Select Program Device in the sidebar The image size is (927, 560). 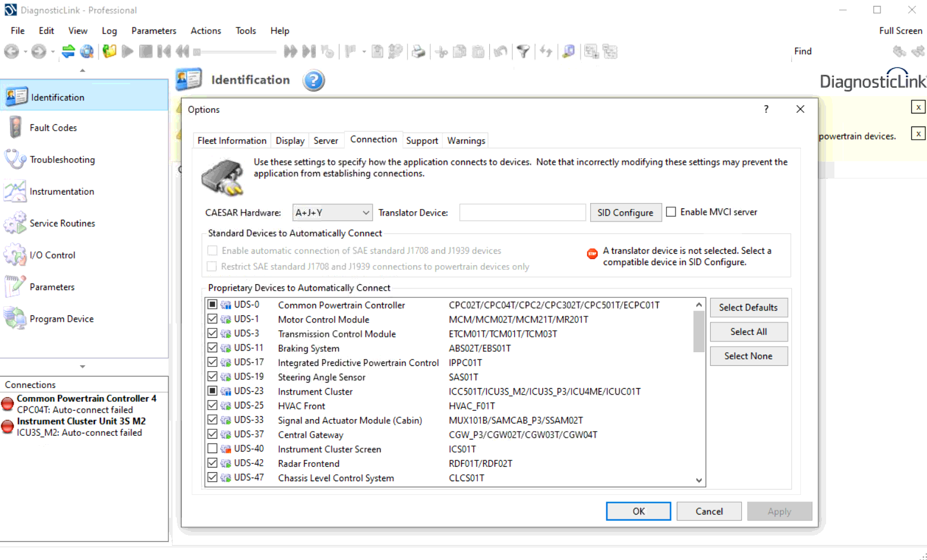62,318
